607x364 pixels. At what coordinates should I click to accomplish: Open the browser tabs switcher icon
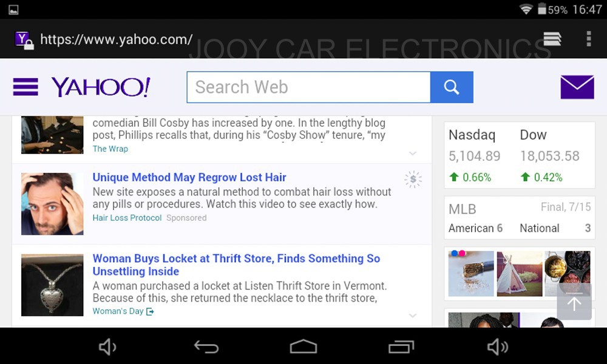552,39
